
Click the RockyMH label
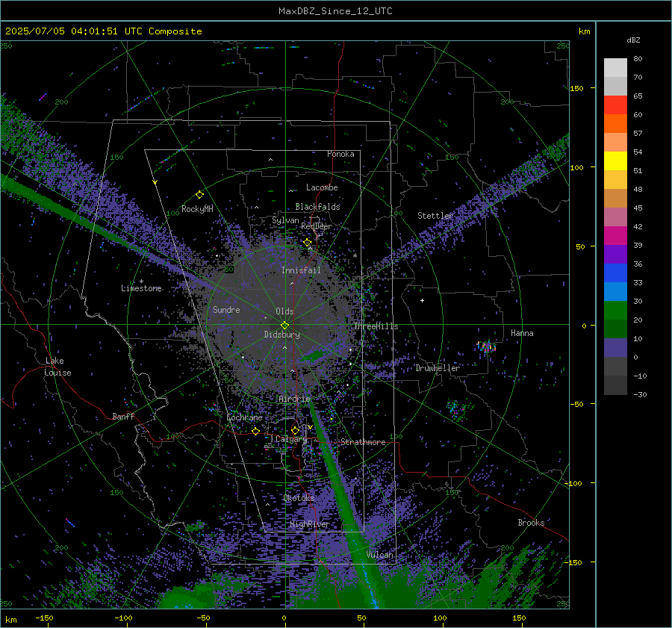coord(197,209)
